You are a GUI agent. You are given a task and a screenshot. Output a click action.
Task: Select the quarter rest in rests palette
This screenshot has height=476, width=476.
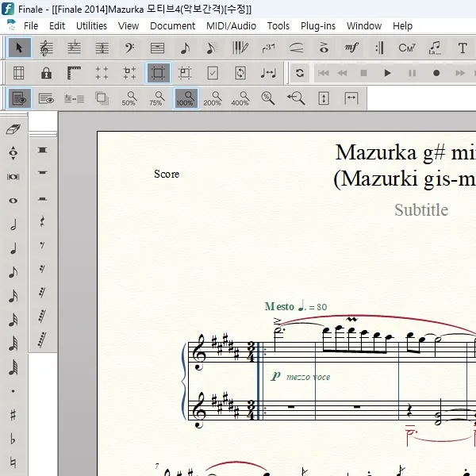coord(43,221)
